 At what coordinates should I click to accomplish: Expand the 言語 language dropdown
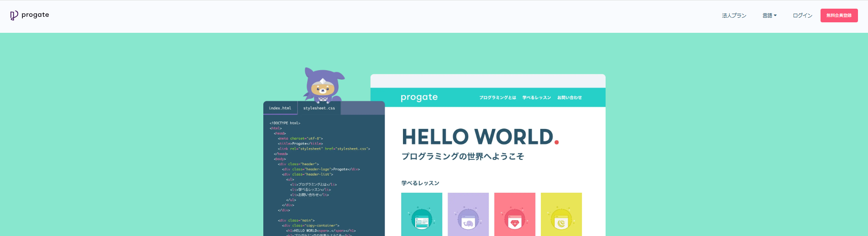tap(769, 15)
